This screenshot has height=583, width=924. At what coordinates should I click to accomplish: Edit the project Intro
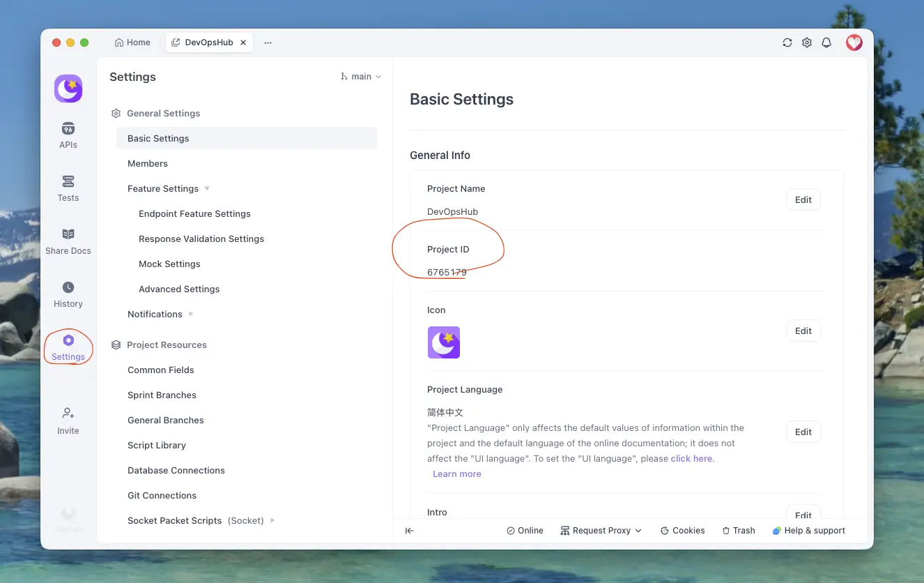point(803,513)
